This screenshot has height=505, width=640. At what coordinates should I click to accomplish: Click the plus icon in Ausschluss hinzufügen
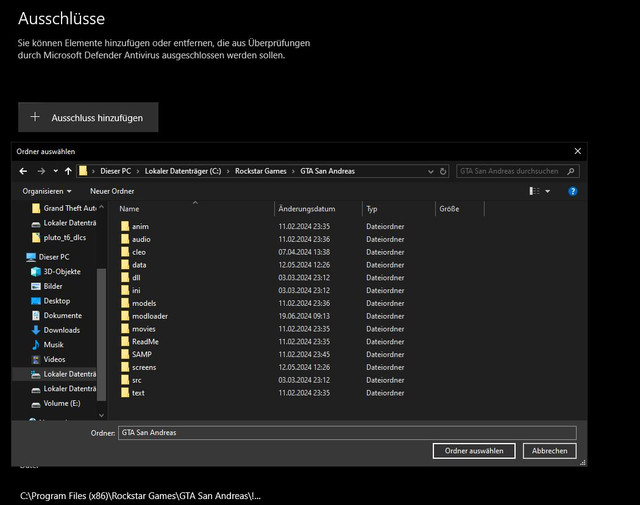click(35, 117)
